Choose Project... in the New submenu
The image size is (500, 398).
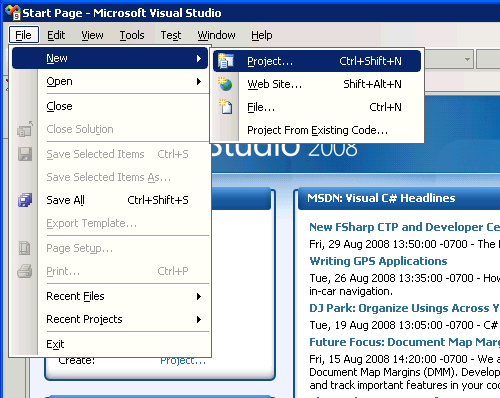(x=317, y=61)
